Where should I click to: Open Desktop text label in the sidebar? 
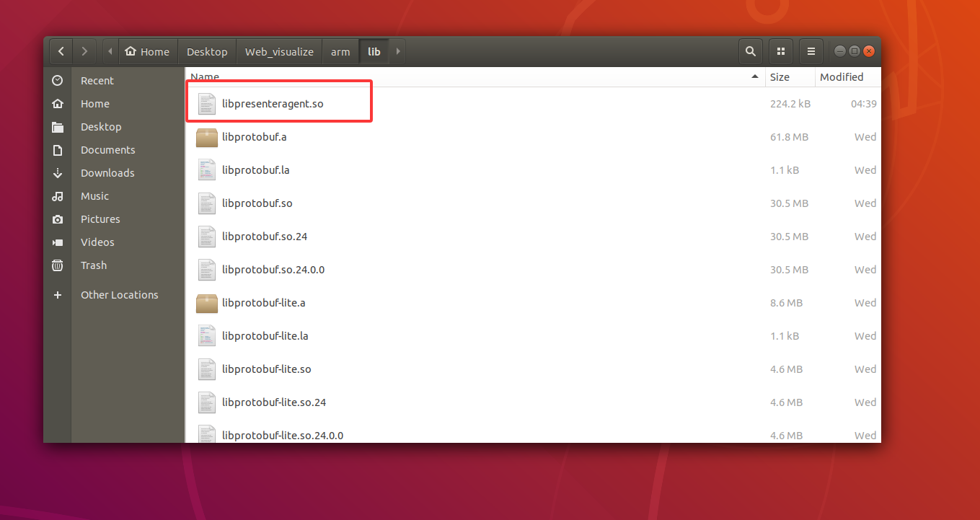tap(101, 127)
